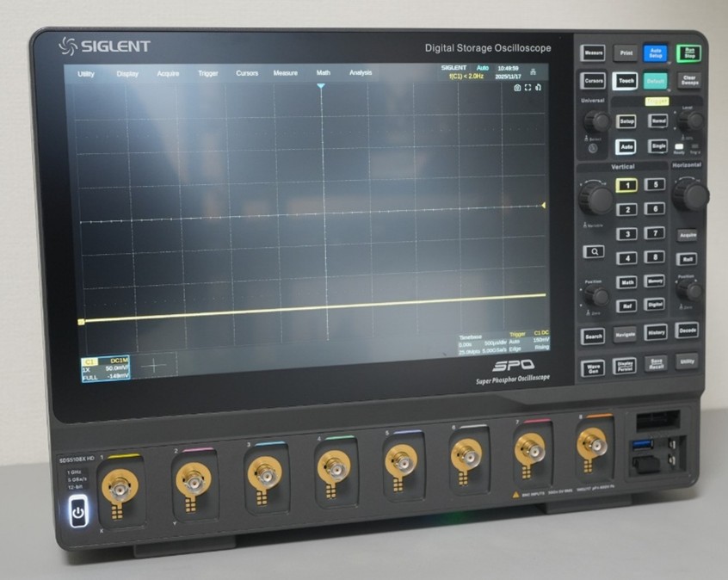Toggle channel 1 with the '1' button
Screen dimensions: 728x580
[627, 185]
